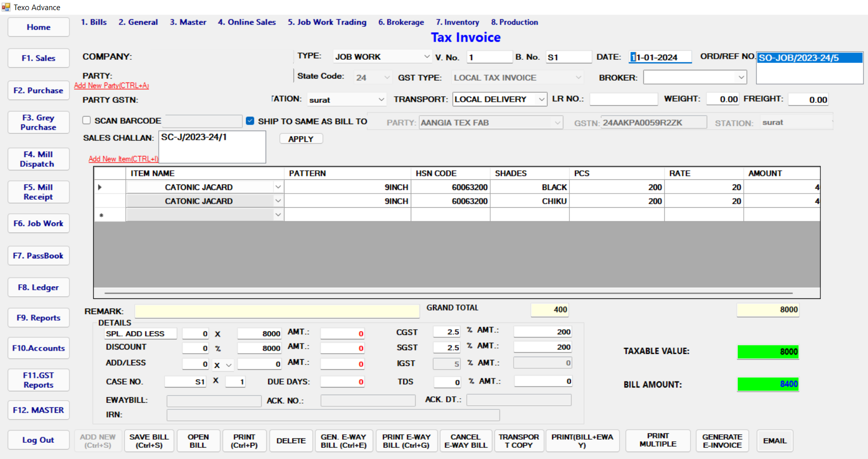The image size is (868, 459).
Task: Click Add New Item link
Action: click(124, 159)
